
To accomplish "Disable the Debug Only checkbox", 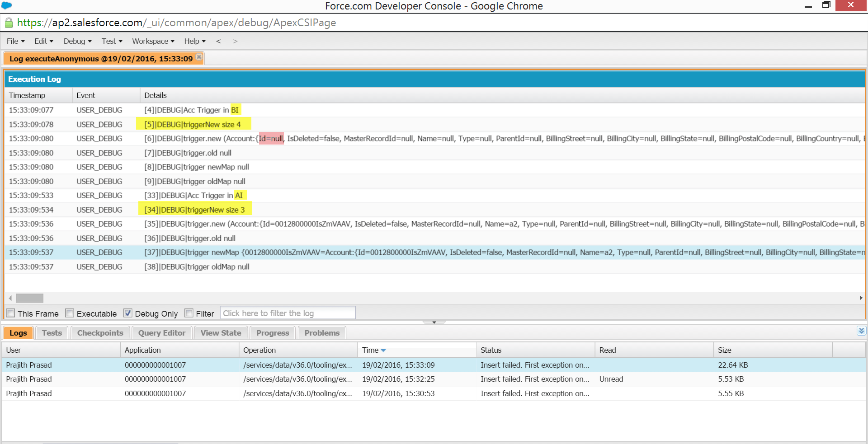I will pyautogui.click(x=127, y=313).
